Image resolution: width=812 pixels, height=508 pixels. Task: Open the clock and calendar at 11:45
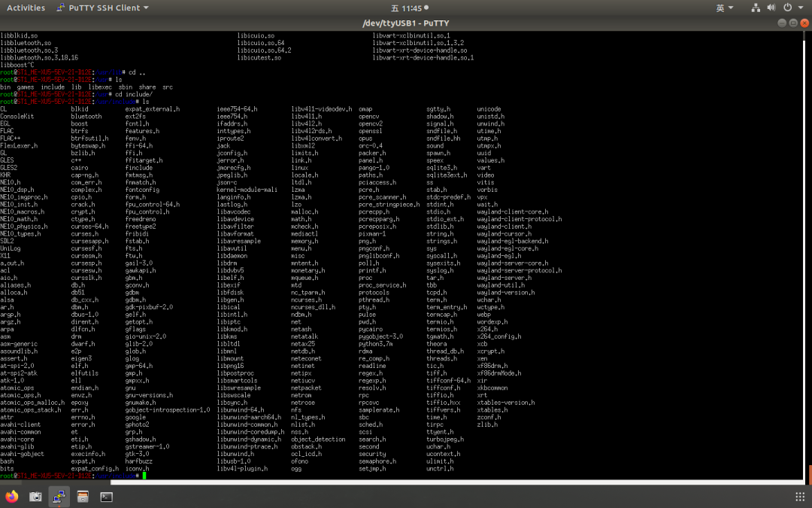coord(410,8)
